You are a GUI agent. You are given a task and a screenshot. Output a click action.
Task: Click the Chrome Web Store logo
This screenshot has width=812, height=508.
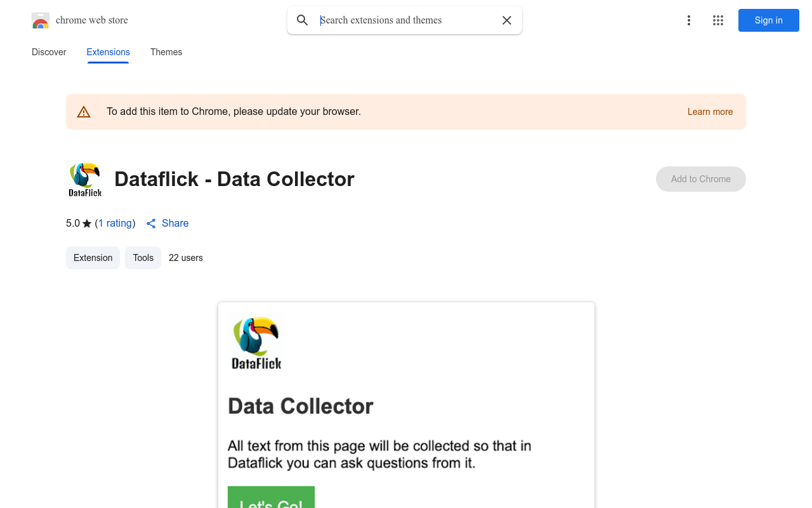[41, 20]
